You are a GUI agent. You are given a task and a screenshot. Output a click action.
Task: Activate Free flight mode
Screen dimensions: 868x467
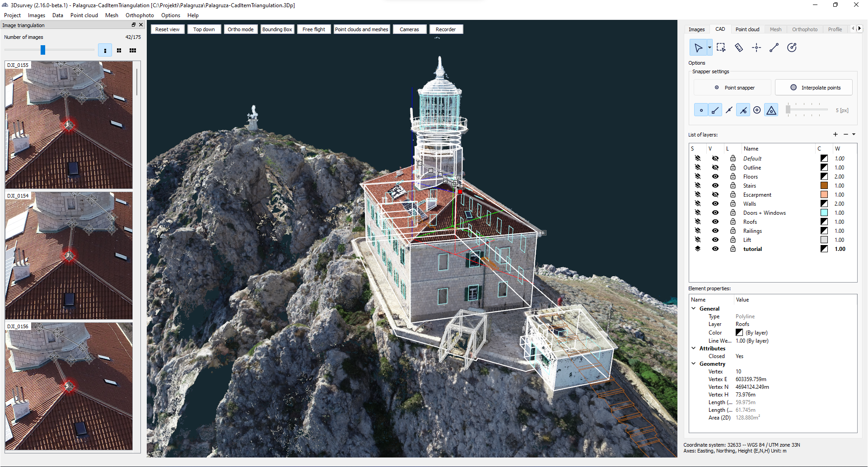tap(313, 29)
